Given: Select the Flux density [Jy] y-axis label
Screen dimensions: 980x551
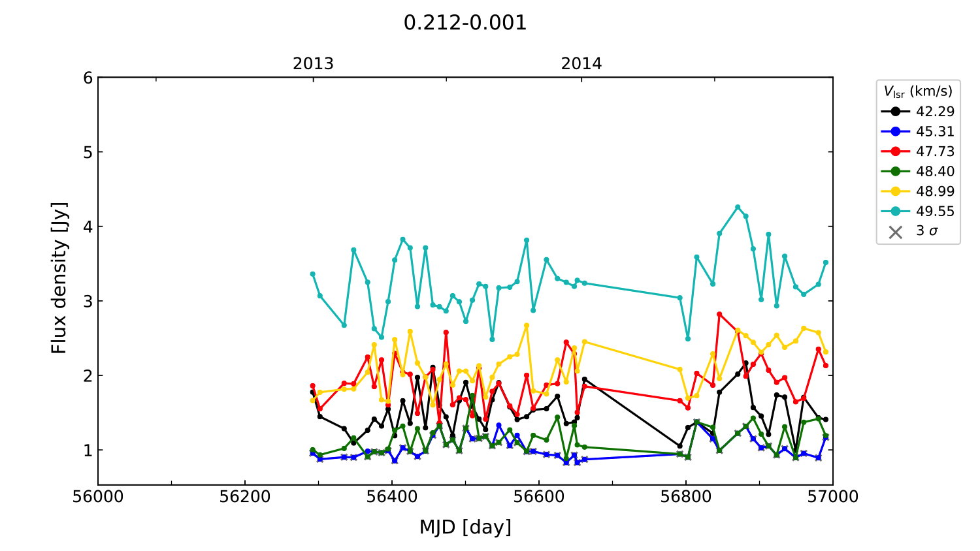Looking at the screenshot, I should [59, 277].
